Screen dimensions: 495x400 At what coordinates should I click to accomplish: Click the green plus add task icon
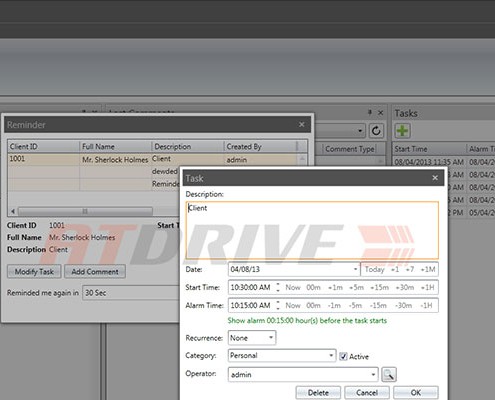pyautogui.click(x=402, y=131)
